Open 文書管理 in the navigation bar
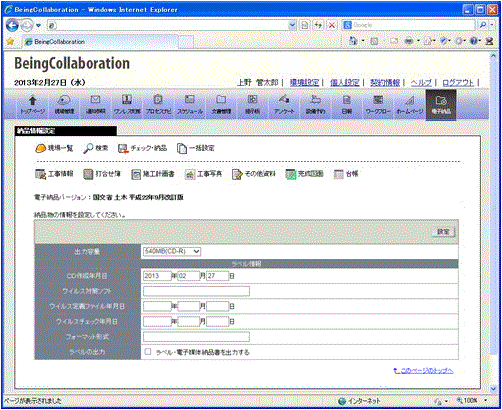 click(221, 105)
